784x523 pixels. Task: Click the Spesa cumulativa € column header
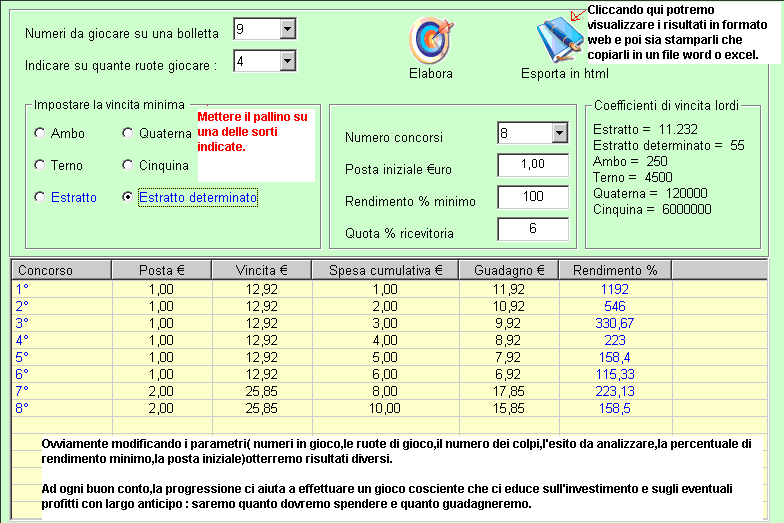pyautogui.click(x=384, y=270)
